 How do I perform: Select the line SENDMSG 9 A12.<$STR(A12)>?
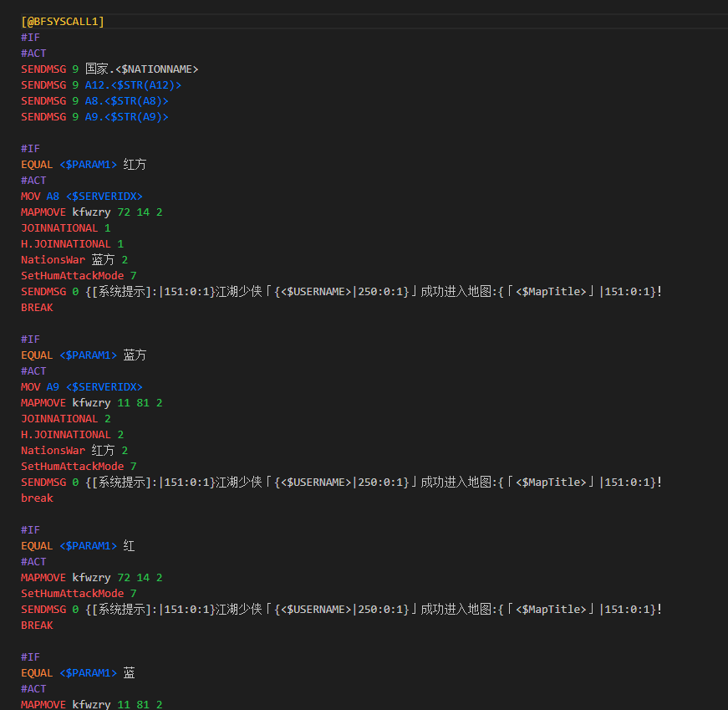(101, 85)
